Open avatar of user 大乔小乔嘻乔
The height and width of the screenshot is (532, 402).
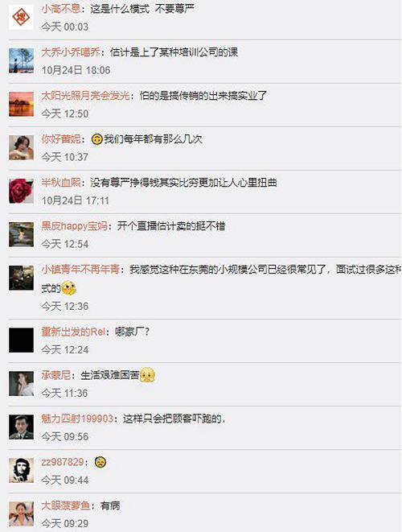pos(21,60)
